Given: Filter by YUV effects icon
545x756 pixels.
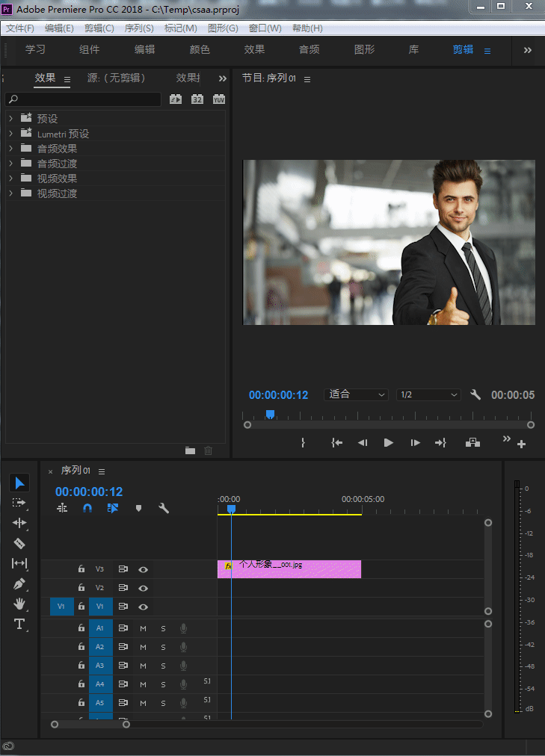Looking at the screenshot, I should (x=219, y=99).
